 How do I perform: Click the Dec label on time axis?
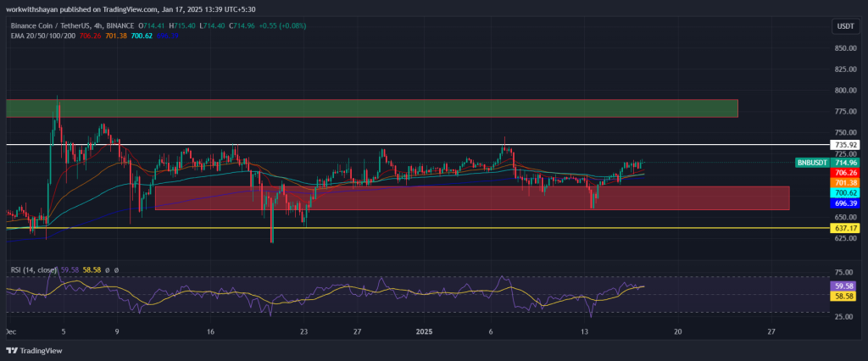[10, 331]
